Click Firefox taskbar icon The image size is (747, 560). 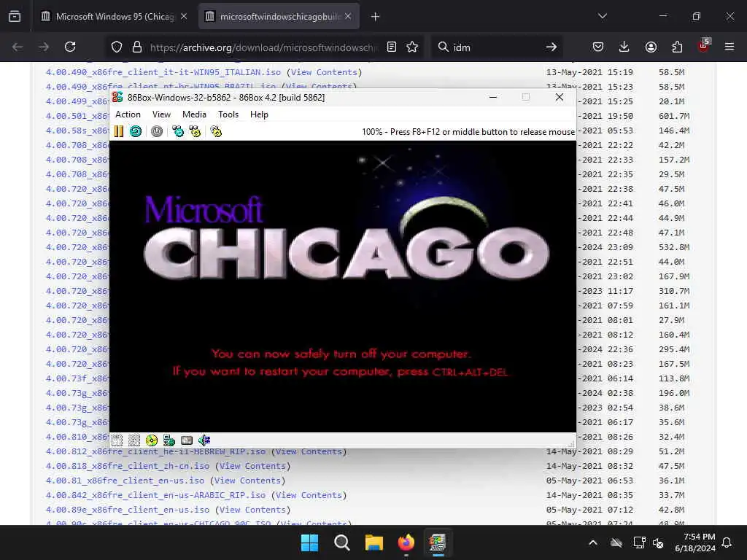tap(406, 542)
